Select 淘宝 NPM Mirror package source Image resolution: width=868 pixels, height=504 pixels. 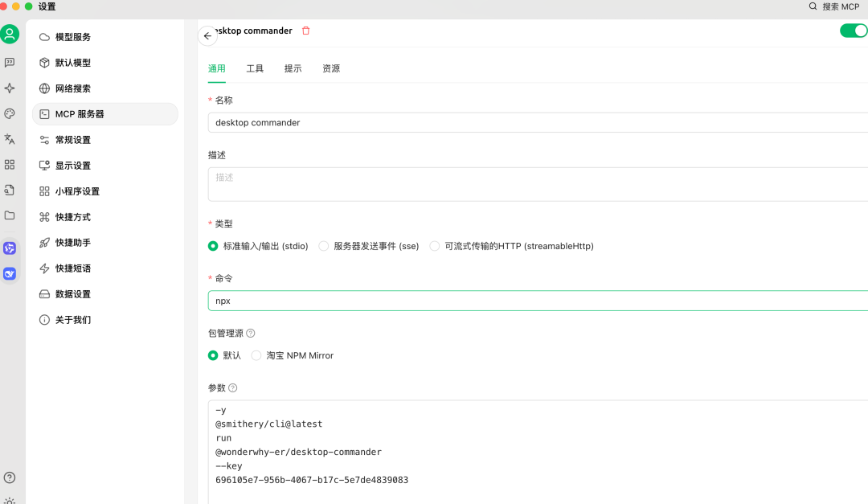click(256, 355)
